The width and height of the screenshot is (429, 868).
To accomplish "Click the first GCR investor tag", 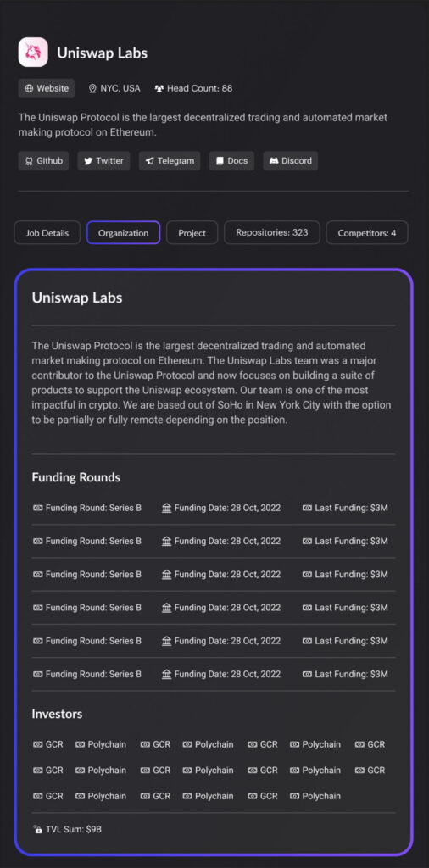I will 48,744.
